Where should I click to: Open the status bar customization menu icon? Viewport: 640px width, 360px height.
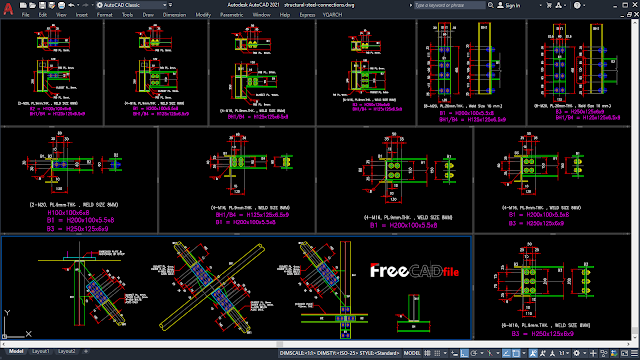[x=634, y=353]
